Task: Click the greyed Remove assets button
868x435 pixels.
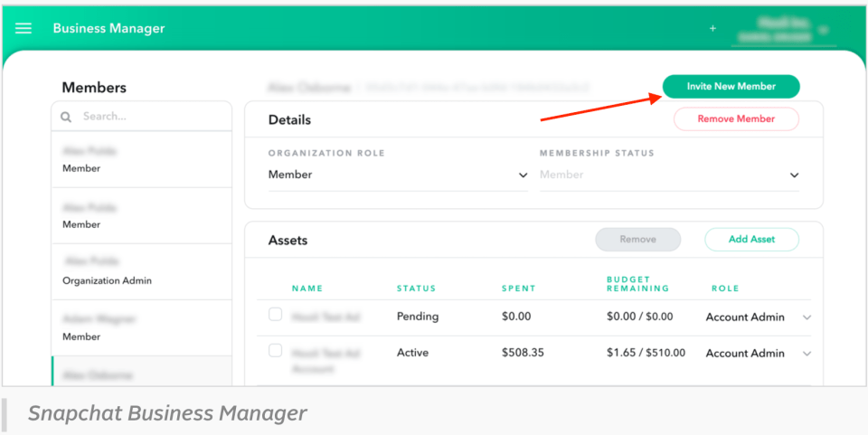Action: tap(637, 240)
